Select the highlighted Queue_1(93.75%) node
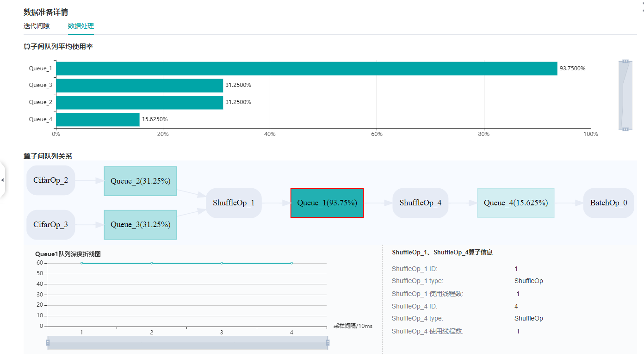The height and width of the screenshot is (364, 644). coord(327,203)
